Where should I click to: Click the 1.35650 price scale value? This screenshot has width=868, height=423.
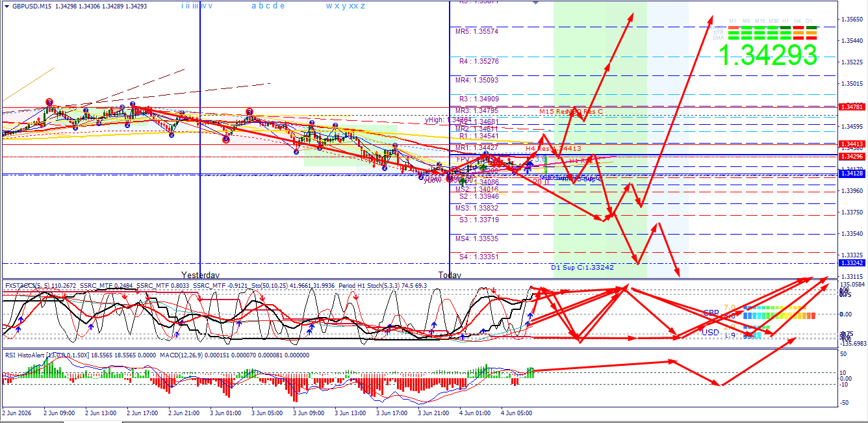[x=851, y=19]
